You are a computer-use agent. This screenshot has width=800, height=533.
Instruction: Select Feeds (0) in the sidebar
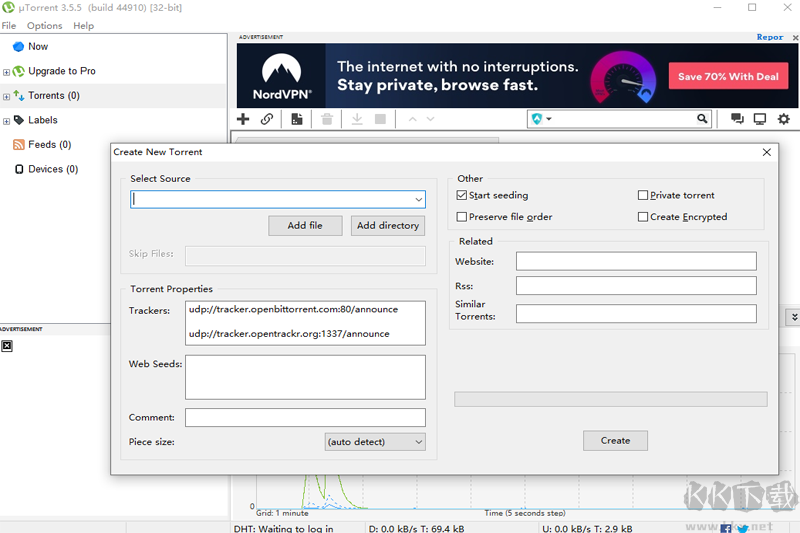pyautogui.click(x=49, y=144)
